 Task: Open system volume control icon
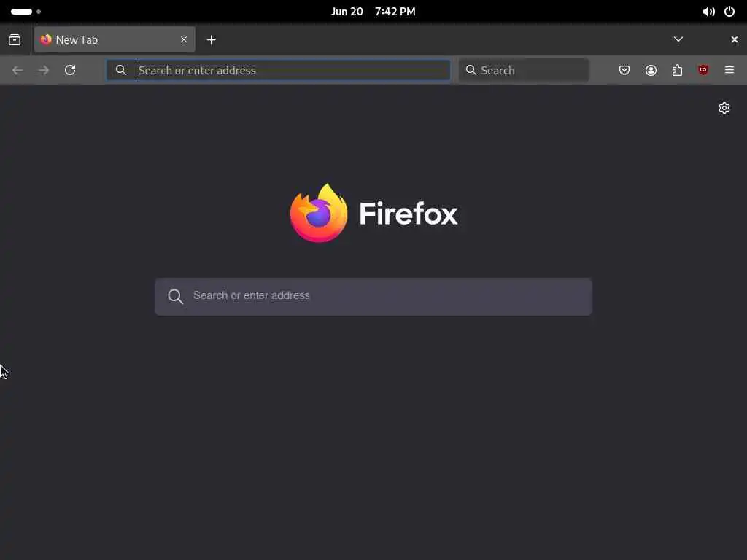click(x=708, y=12)
